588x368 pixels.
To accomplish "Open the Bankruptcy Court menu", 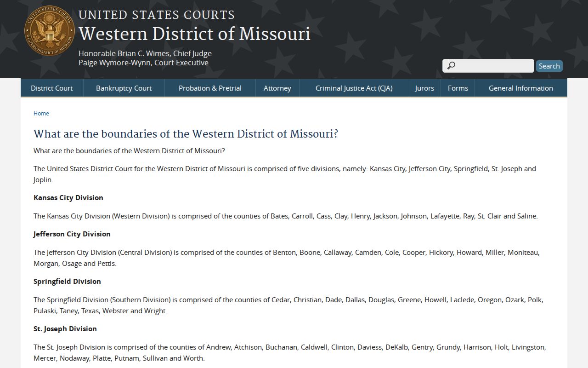I will (x=124, y=88).
